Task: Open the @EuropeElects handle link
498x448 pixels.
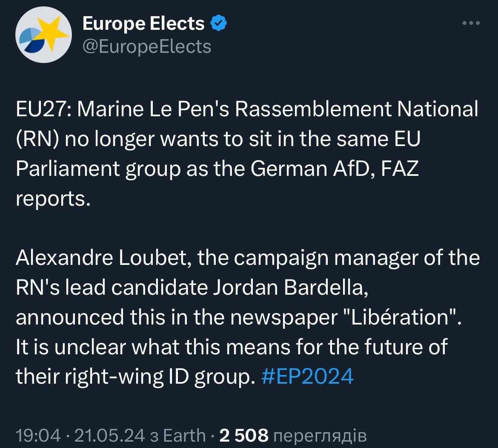Action: coord(146,46)
